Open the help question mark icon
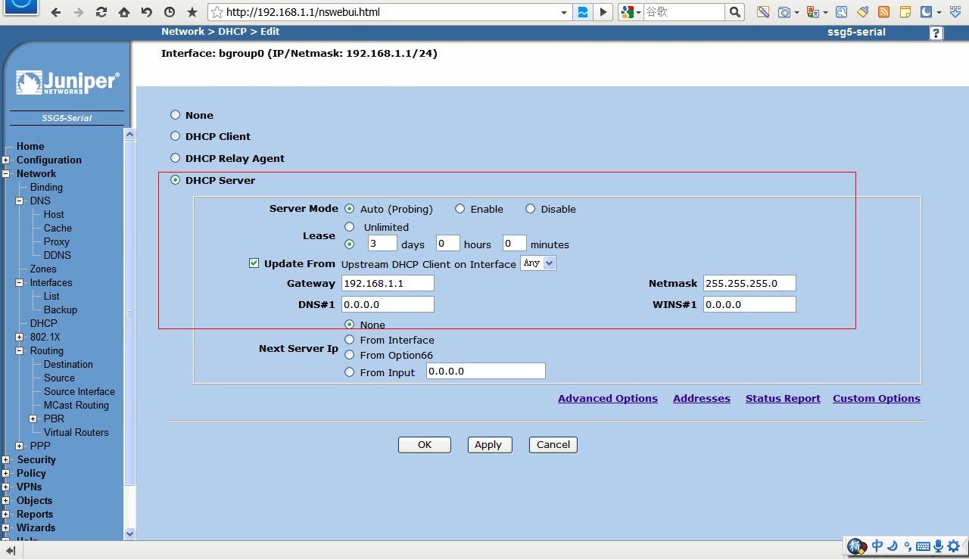This screenshot has height=560, width=969. (x=936, y=33)
